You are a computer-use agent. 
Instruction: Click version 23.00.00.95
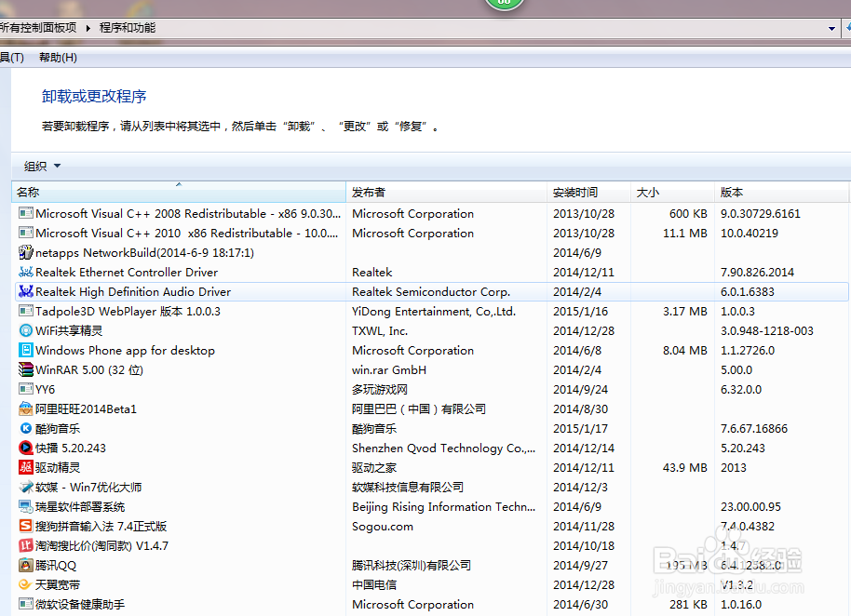point(750,506)
